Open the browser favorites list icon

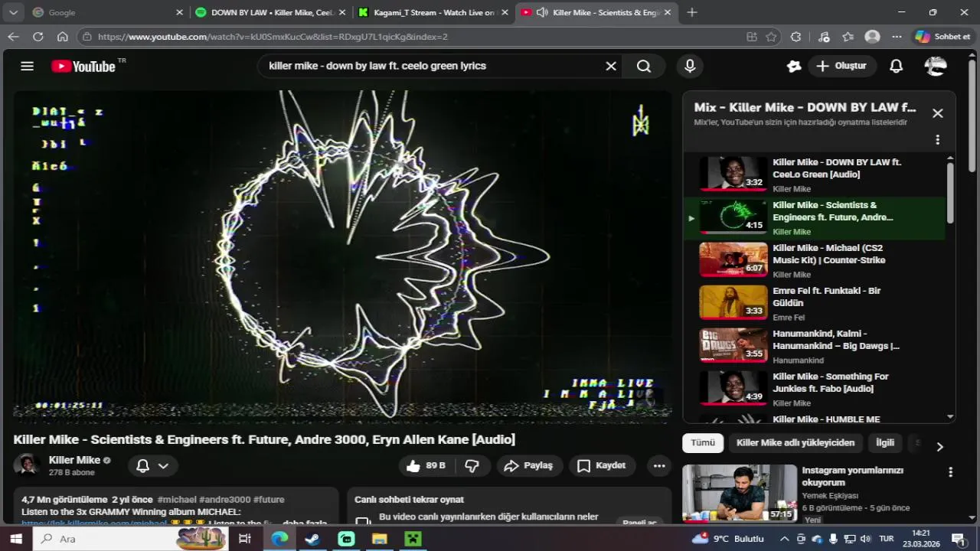848,36
